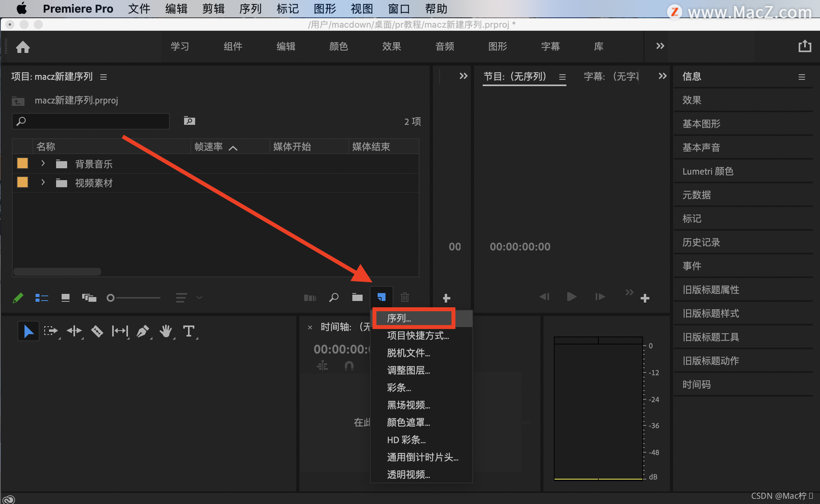The height and width of the screenshot is (504, 820).
Task: Click Automate to Sequence icon
Action: tap(310, 298)
